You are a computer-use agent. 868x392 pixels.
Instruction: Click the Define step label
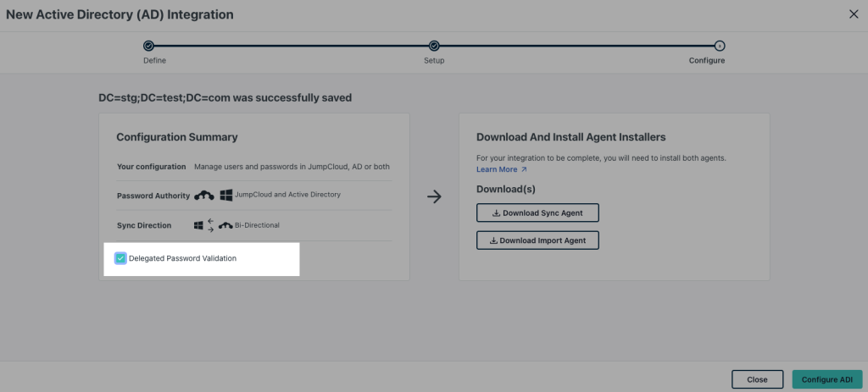coord(154,61)
